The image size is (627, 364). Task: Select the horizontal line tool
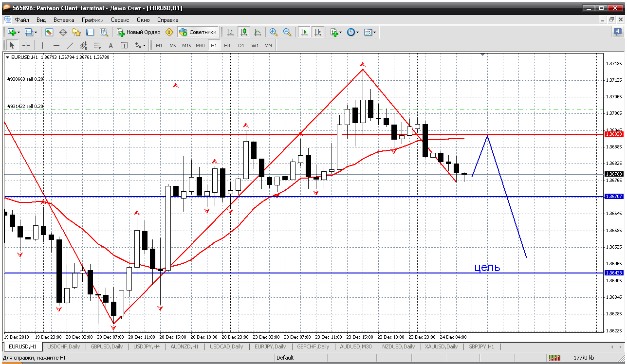[x=56, y=45]
